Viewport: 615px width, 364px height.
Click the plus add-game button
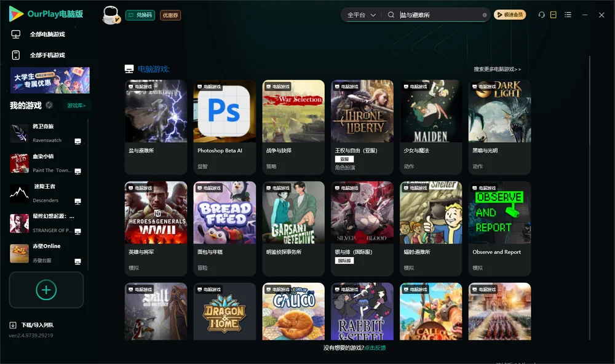click(x=46, y=290)
